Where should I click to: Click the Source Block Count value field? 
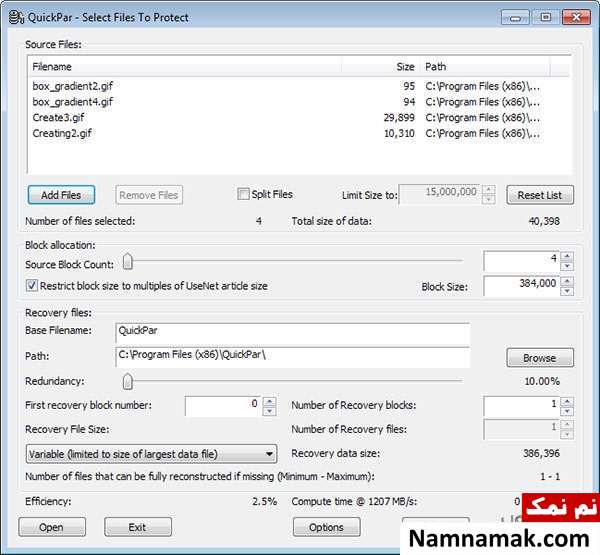522,261
